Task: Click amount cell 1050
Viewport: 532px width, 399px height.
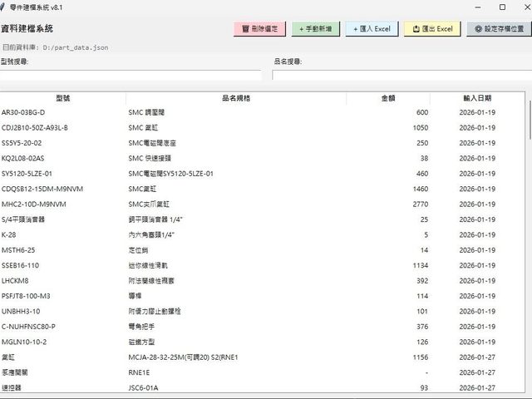Action: [x=421, y=127]
